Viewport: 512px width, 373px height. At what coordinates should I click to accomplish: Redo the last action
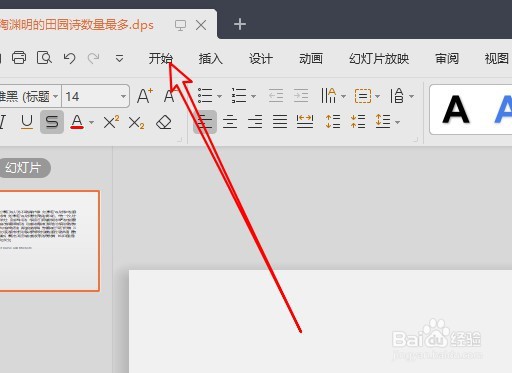pos(93,58)
